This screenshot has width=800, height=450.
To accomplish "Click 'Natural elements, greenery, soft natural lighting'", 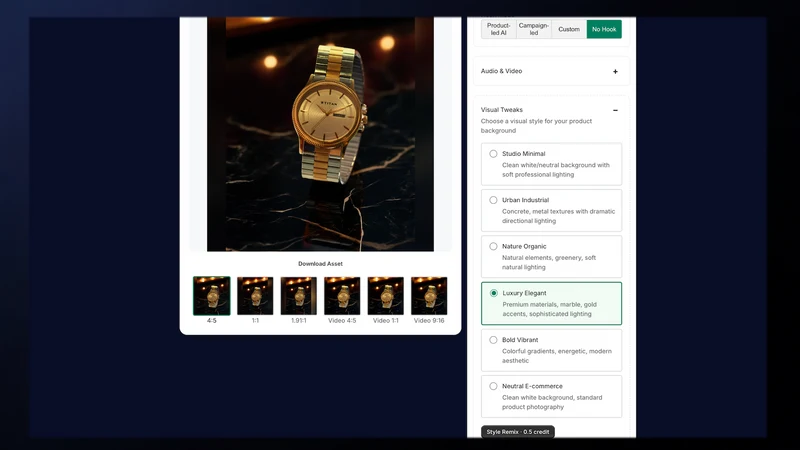I will [x=548, y=262].
